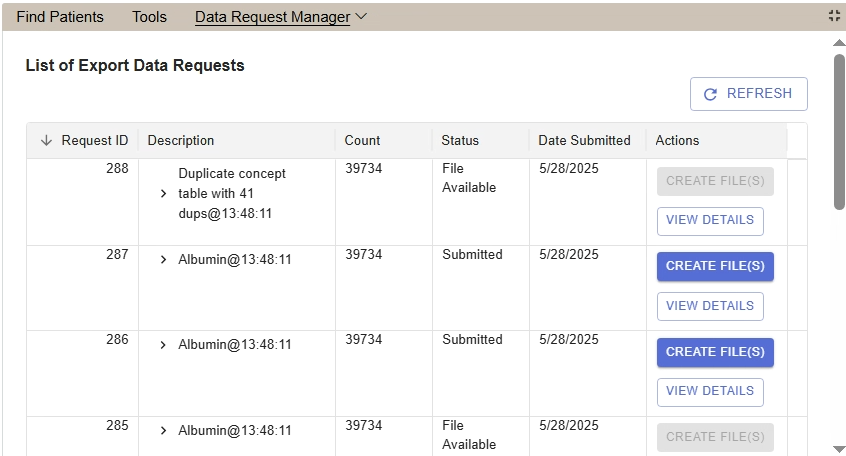Expand the Albumin row for request 287
This screenshot has height=456, width=846.
pos(164,260)
